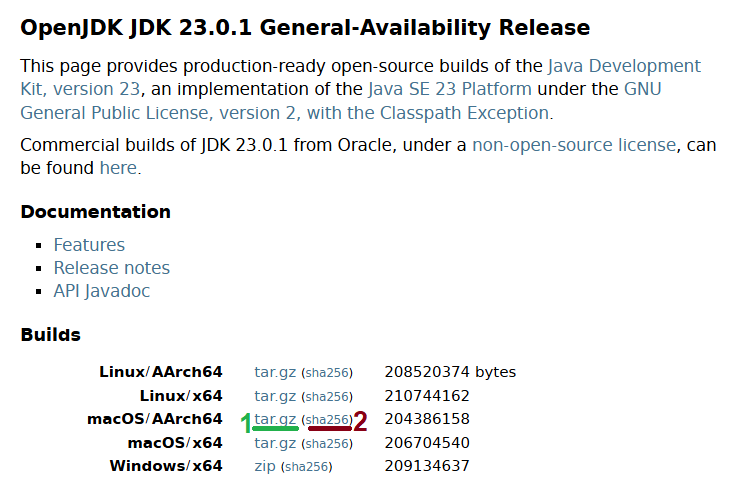Select the 204386158 size value

pyautogui.click(x=427, y=419)
